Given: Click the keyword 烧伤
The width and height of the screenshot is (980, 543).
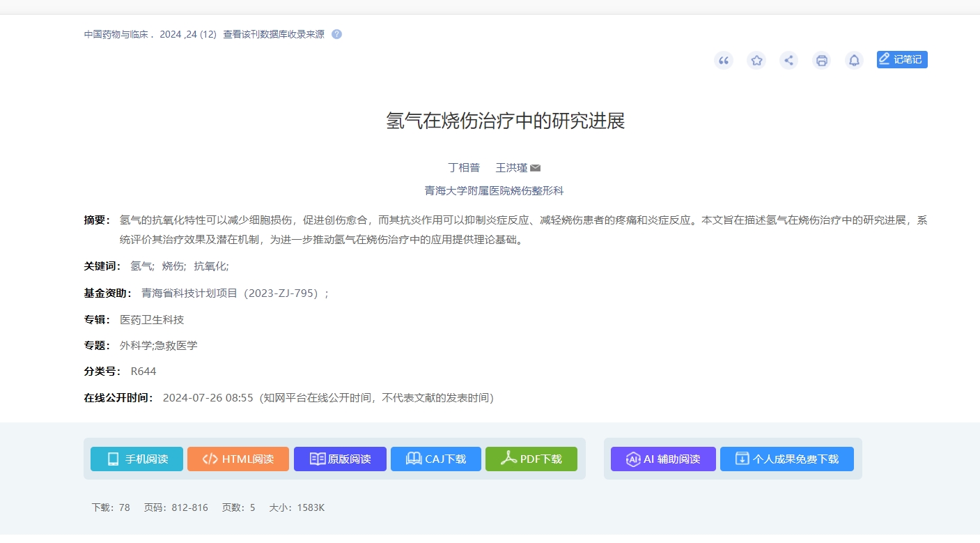Looking at the screenshot, I should tap(173, 266).
